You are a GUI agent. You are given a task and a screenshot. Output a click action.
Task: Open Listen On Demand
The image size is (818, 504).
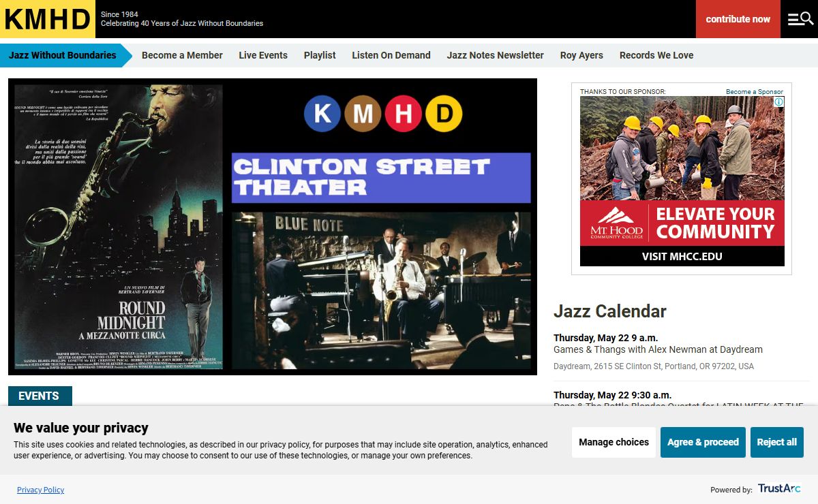pyautogui.click(x=391, y=55)
